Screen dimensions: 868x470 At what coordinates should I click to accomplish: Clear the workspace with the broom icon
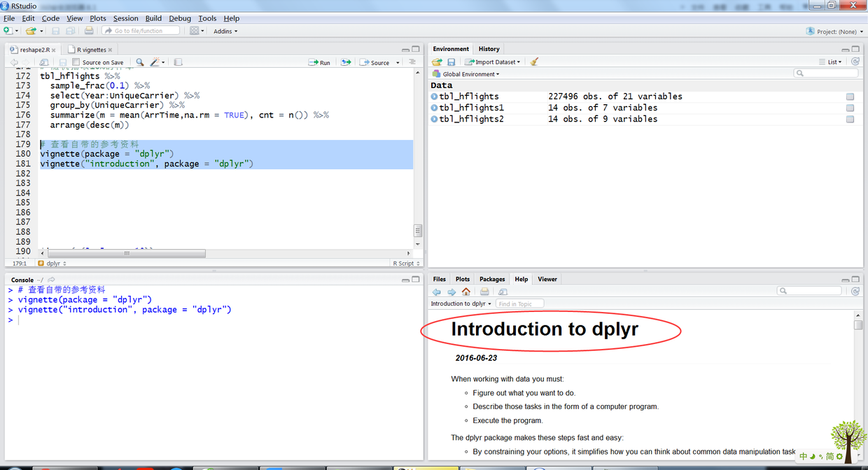(x=534, y=62)
